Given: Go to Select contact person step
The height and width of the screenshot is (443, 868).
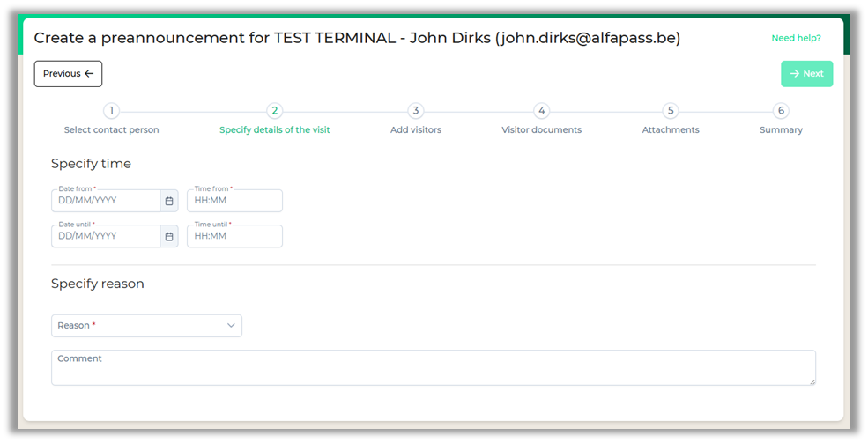Looking at the screenshot, I should click(x=111, y=130).
